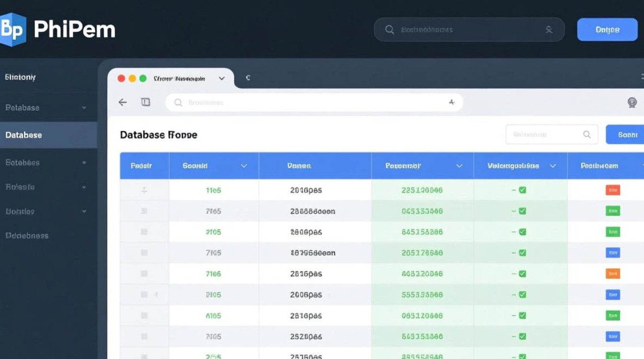Click the sidebar panel icon beside back arrow
The width and height of the screenshot is (644, 359).
[146, 102]
